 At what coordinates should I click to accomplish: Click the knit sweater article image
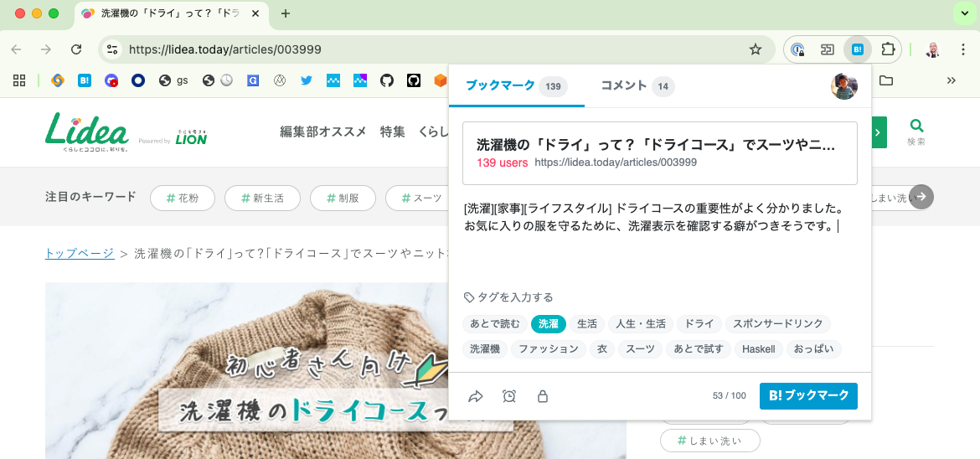point(336,370)
